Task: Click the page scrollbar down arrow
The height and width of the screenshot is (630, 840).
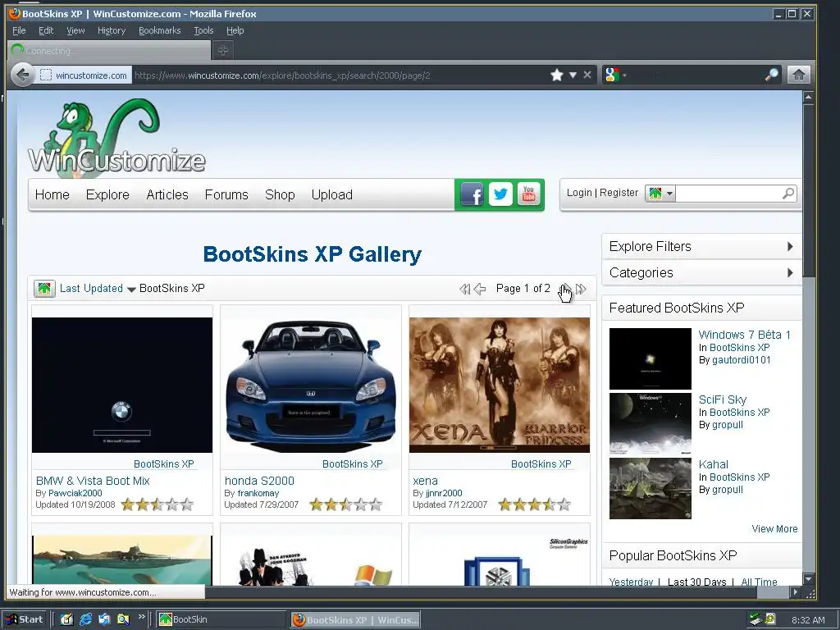Action: [808, 578]
